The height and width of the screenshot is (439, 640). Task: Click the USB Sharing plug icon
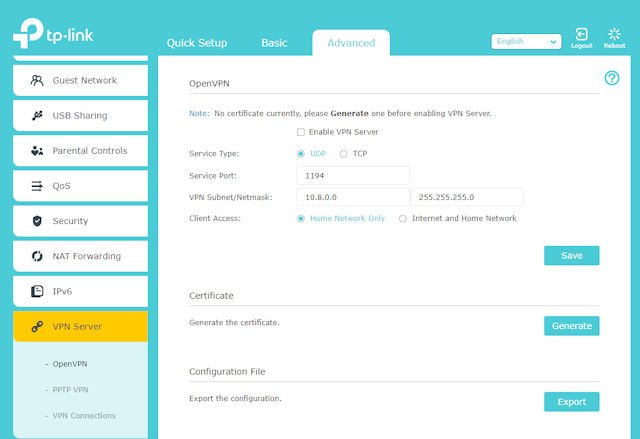tap(37, 115)
